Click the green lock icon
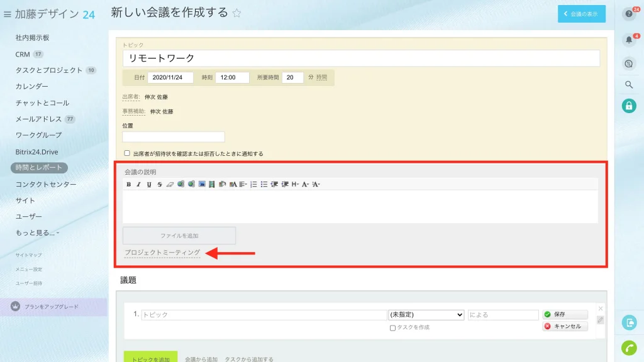 tap(629, 106)
